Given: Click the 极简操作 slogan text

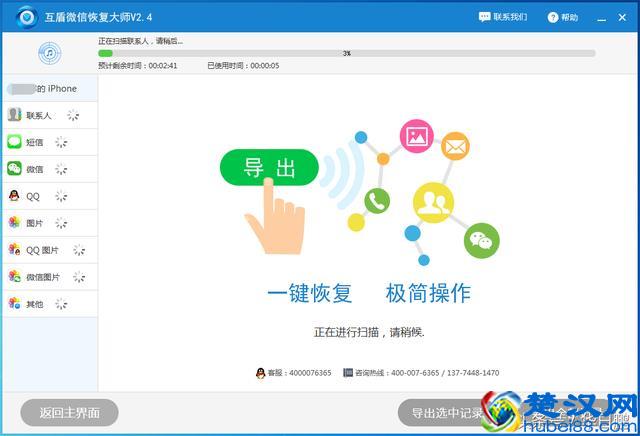Looking at the screenshot, I should click(x=428, y=293).
